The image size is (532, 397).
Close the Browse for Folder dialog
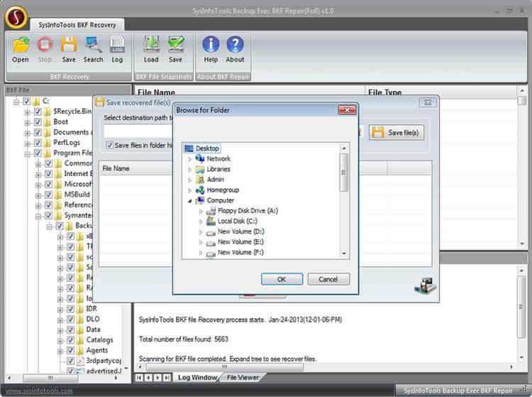tap(347, 110)
